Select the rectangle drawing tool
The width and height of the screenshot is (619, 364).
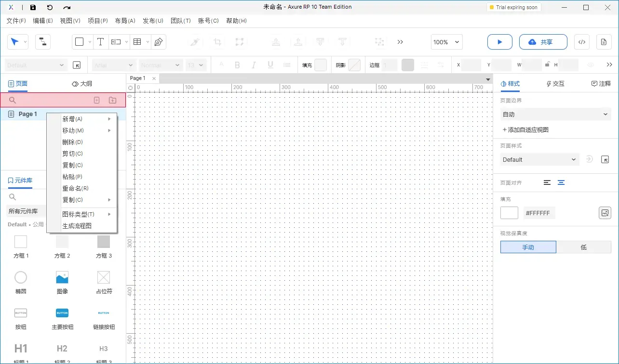coord(79,42)
